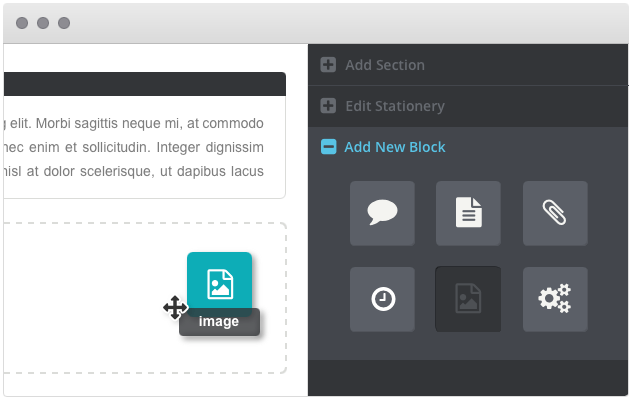Click the first gray window circle button

click(22, 22)
